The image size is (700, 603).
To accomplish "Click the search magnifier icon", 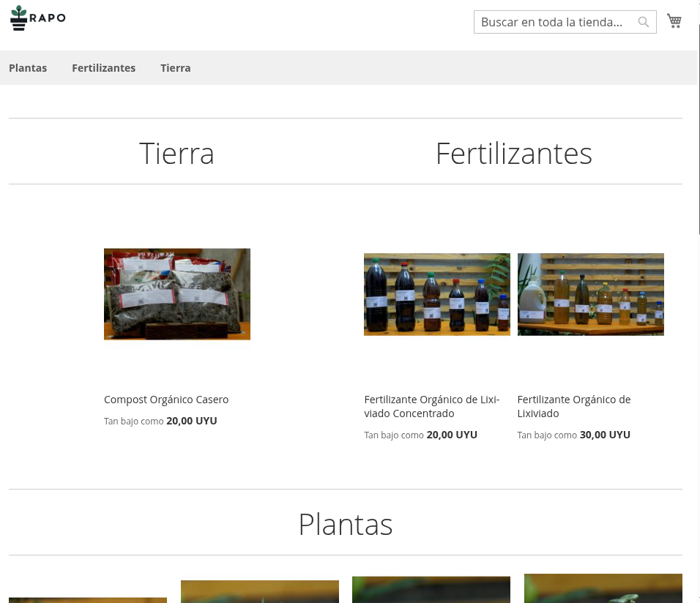I will coord(644,22).
